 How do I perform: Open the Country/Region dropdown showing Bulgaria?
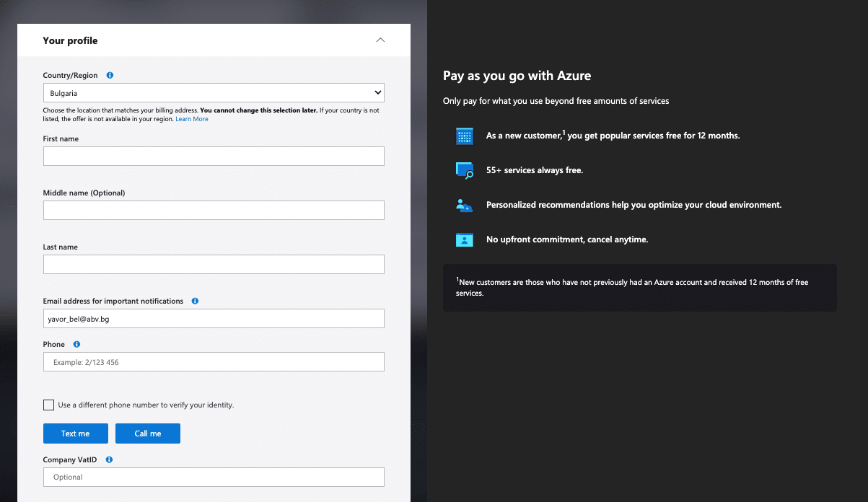(214, 93)
